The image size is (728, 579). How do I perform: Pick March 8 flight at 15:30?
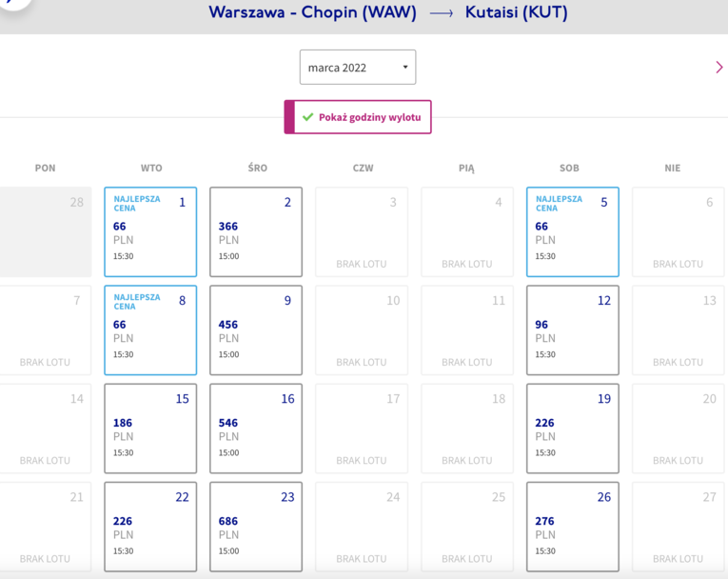(150, 330)
